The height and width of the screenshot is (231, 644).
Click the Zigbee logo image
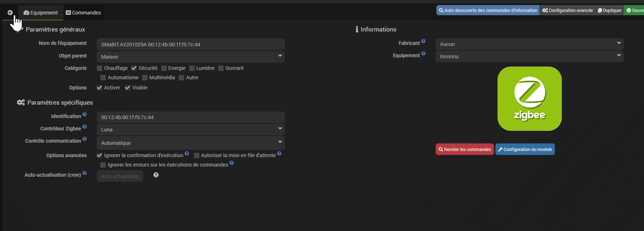529,98
